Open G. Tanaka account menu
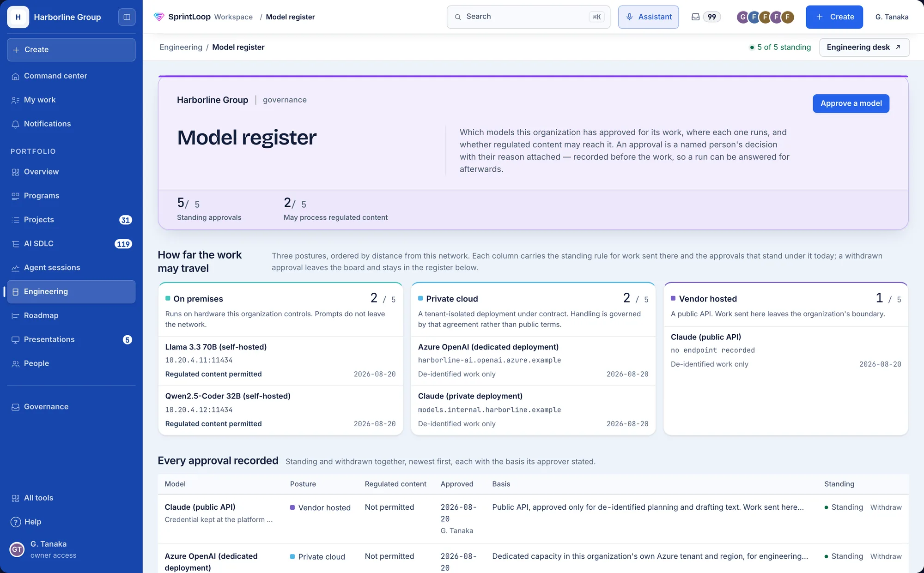The height and width of the screenshot is (573, 924). pos(892,17)
